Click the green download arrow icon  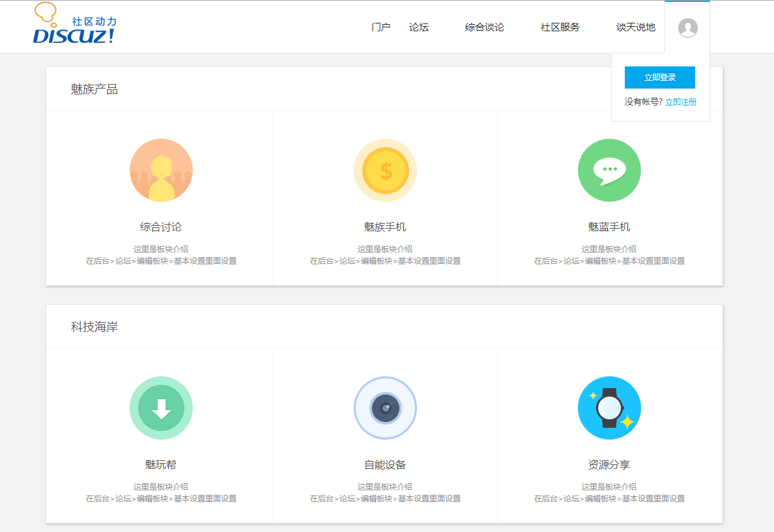(x=161, y=408)
